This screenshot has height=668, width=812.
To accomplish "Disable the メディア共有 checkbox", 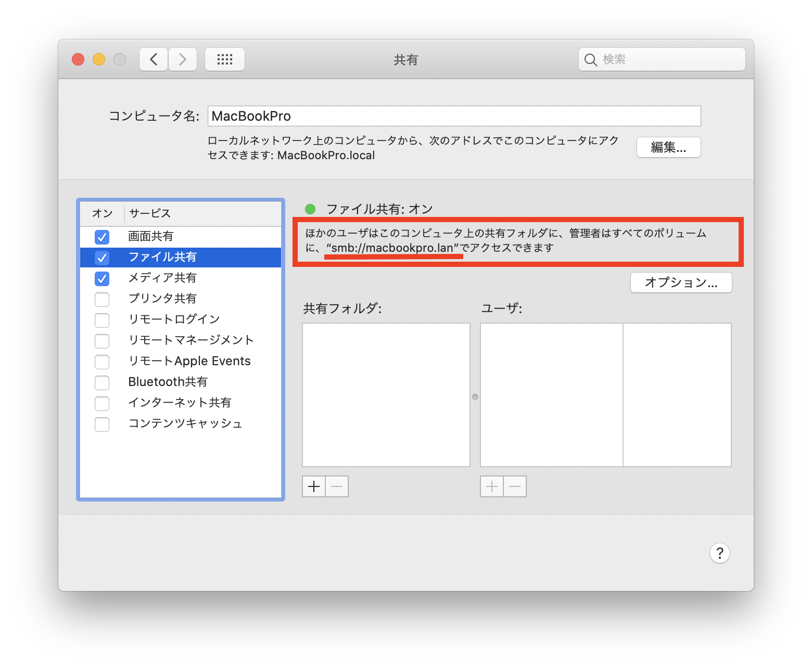I will click(102, 279).
